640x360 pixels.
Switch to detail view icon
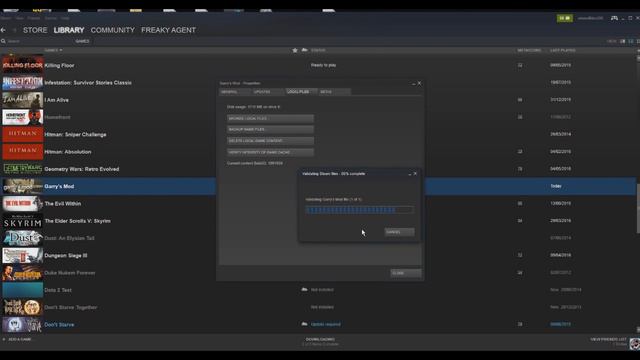622,41
